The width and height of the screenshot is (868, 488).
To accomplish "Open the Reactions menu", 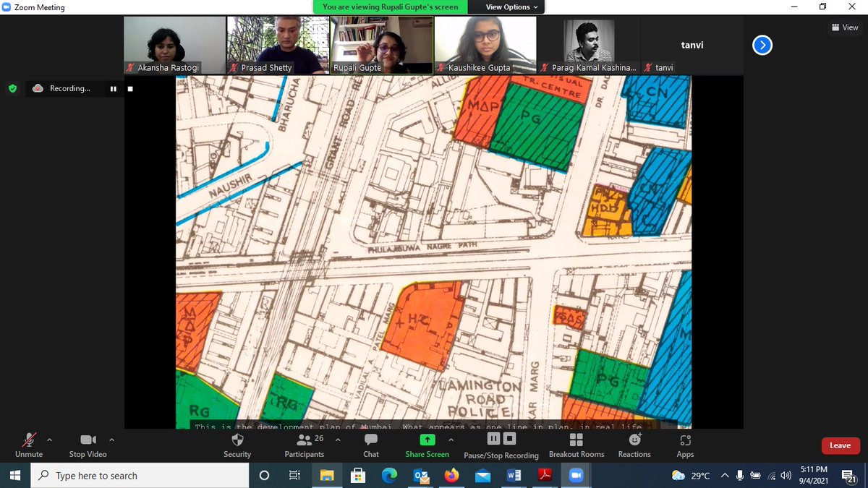I will (x=634, y=445).
